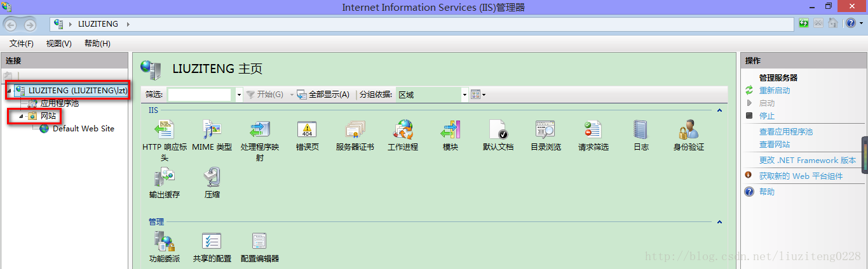
Task: Select 应用程序池 in the connections tree
Action: 60,103
